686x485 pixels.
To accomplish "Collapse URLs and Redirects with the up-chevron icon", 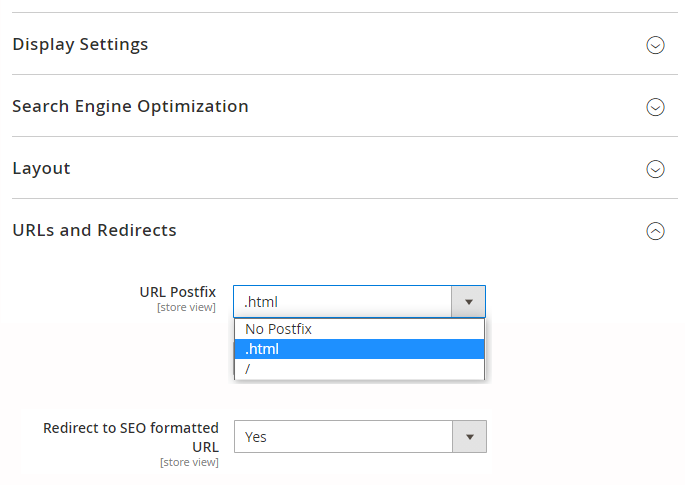I will pyautogui.click(x=655, y=231).
